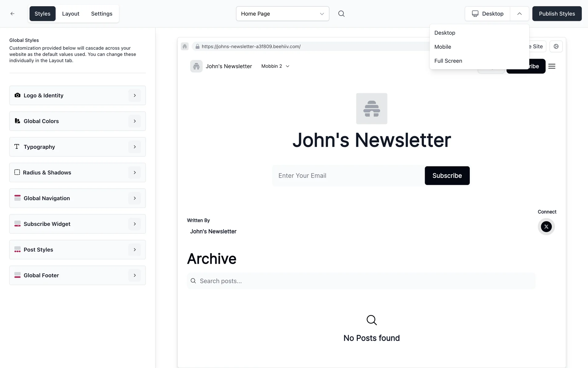Click the Typography T icon
Image resolution: width=588 pixels, height=368 pixels.
17,147
